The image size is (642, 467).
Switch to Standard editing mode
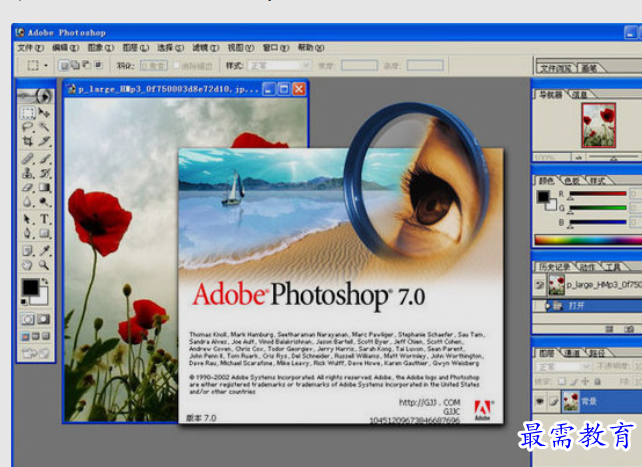click(27, 319)
